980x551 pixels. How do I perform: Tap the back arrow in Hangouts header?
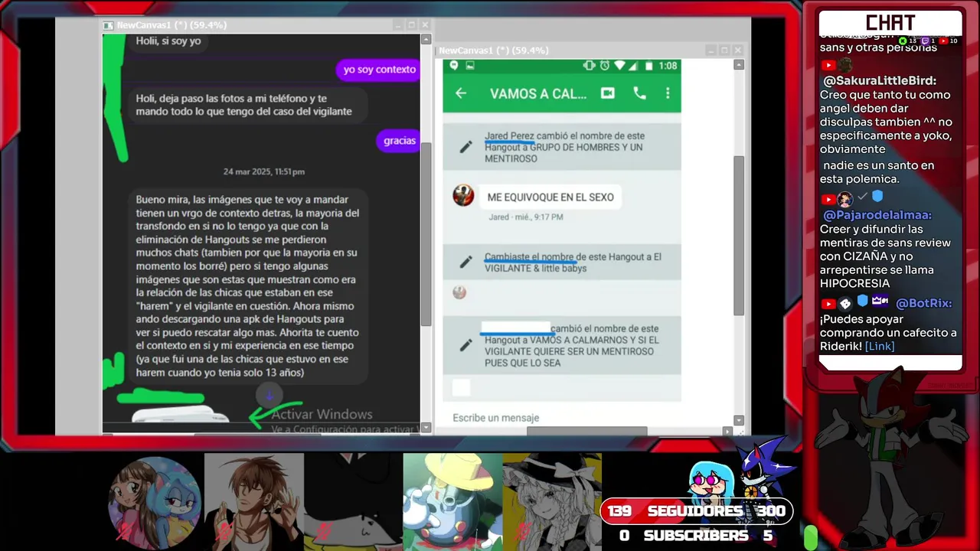point(461,93)
